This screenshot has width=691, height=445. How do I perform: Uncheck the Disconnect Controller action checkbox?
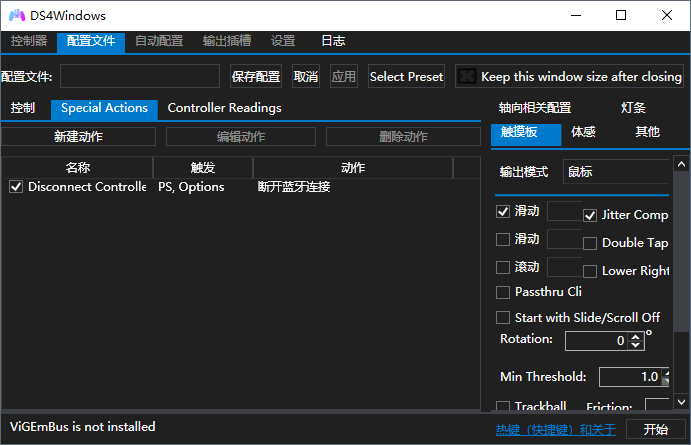16,187
